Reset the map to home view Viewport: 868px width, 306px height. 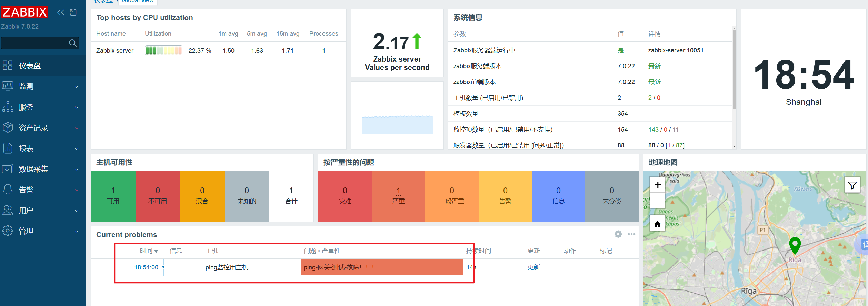658,224
